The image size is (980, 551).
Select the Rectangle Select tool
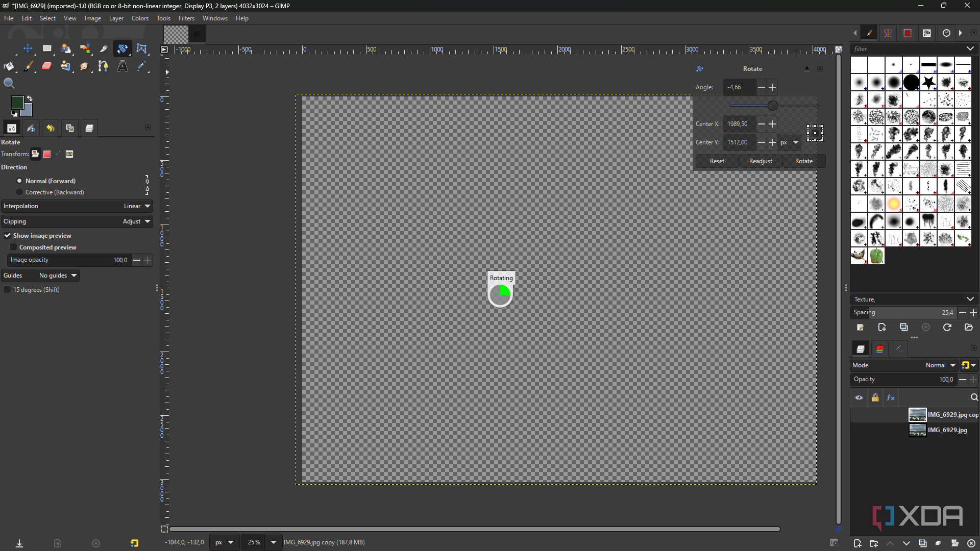click(47, 49)
